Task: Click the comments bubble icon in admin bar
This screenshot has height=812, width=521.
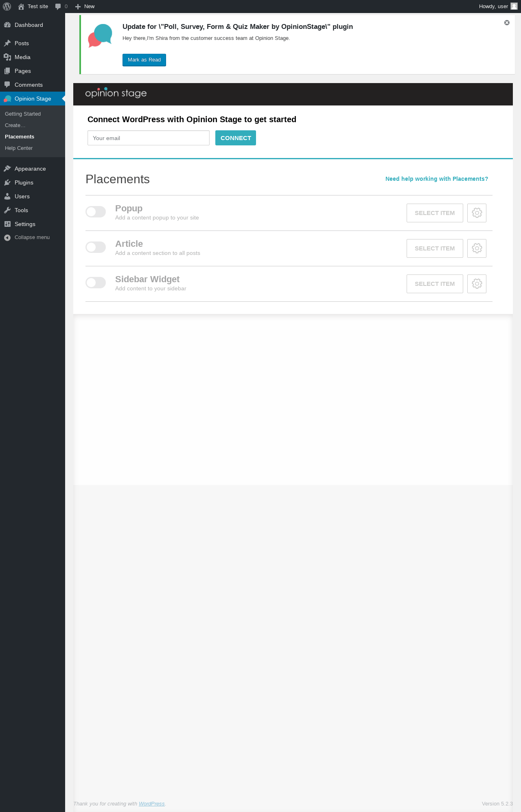Action: pos(58,7)
